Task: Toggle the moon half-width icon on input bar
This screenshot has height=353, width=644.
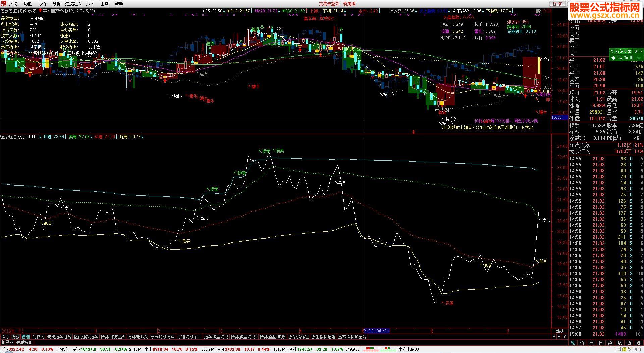Action: (x=636, y=51)
